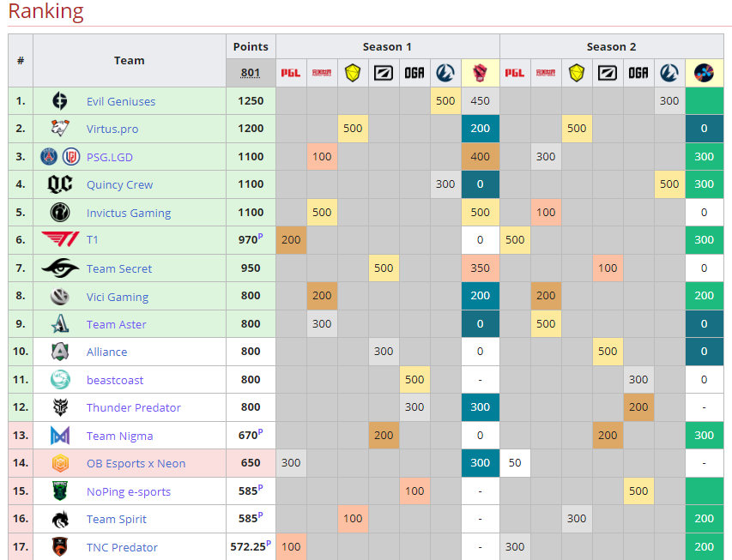Click the Season 1 PGL tournament icon

pyautogui.click(x=290, y=73)
